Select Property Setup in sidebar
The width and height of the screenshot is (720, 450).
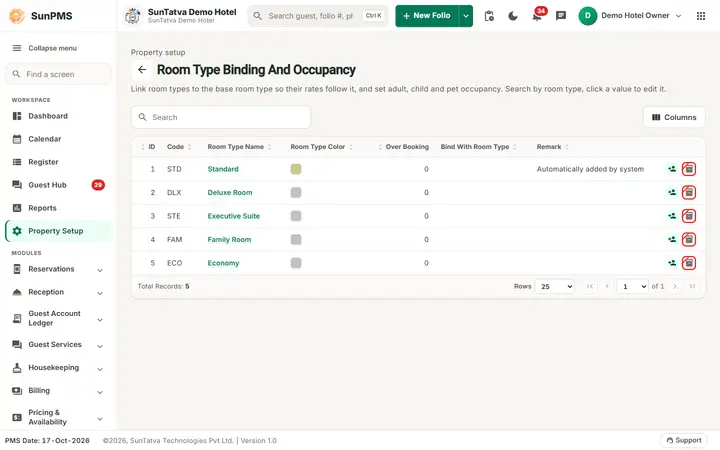58,231
